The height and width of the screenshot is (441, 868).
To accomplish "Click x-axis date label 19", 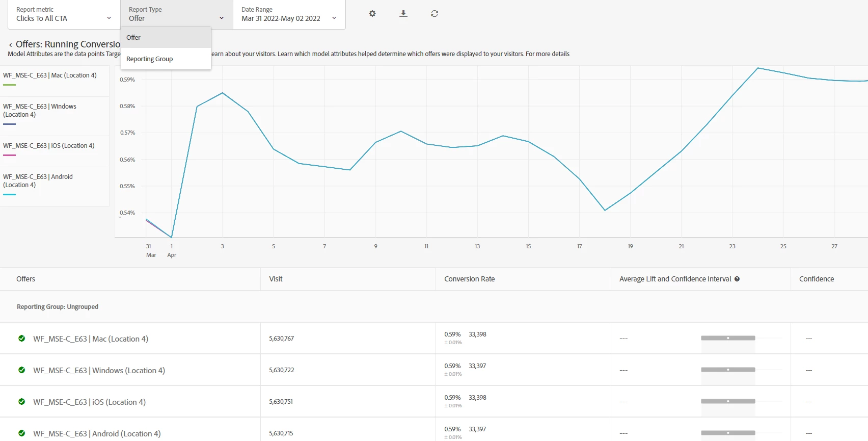I will pyautogui.click(x=630, y=246).
